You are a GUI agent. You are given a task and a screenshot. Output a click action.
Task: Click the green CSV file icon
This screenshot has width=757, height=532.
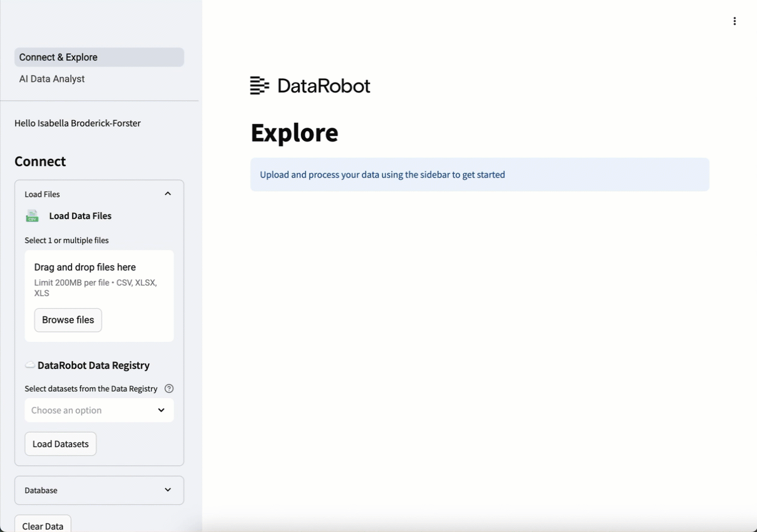[x=32, y=216]
